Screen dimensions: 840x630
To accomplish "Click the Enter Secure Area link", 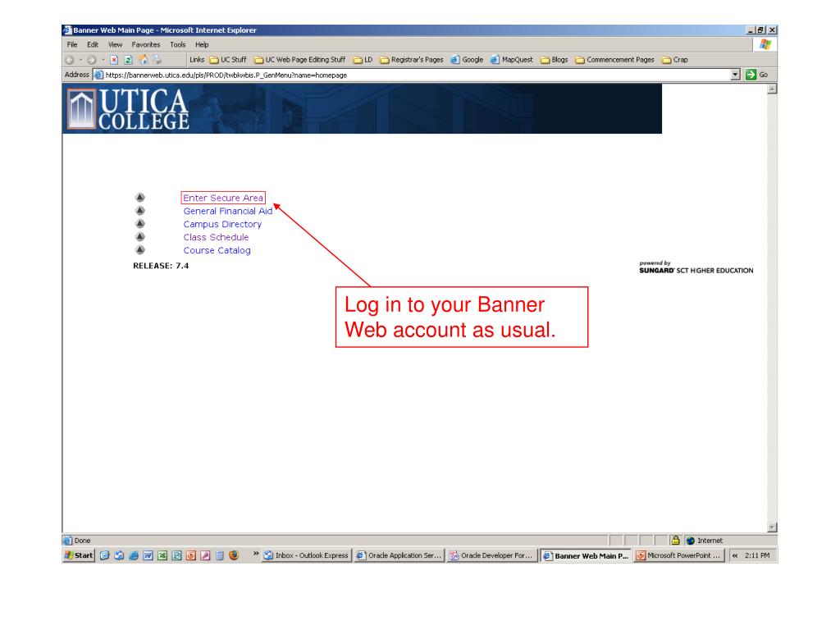I will tap(223, 198).
